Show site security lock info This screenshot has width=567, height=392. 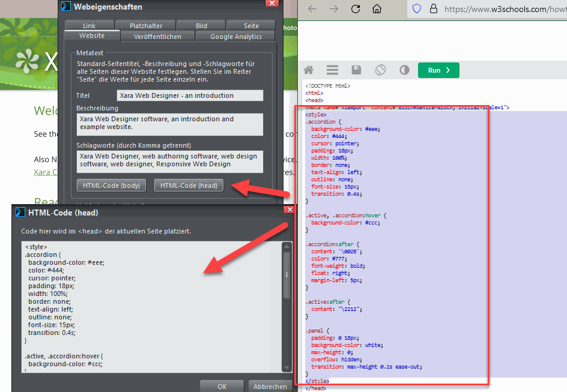pyautogui.click(x=433, y=8)
